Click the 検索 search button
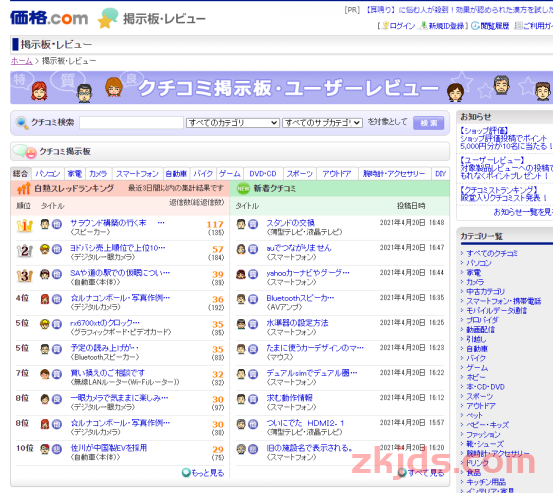 429,123
